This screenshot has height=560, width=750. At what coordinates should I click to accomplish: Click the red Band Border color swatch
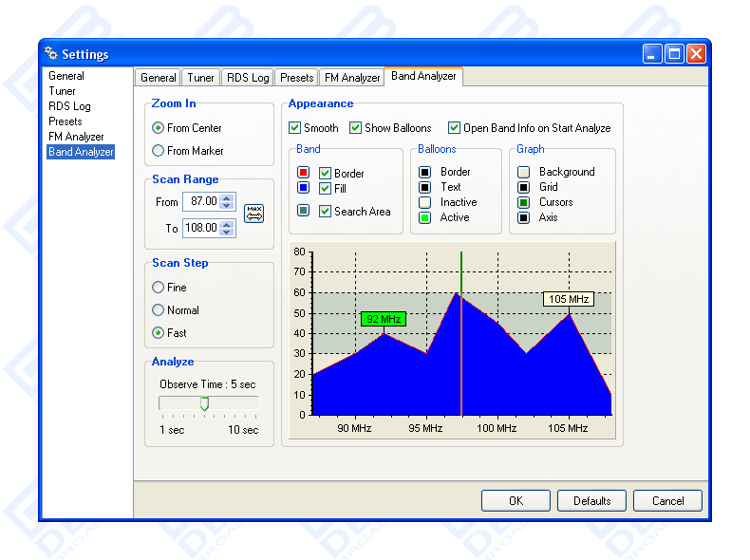[303, 173]
